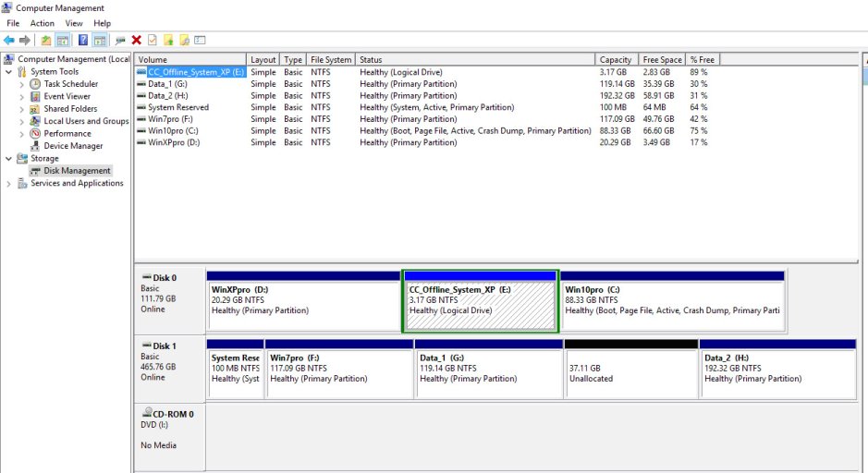Screen dimensions: 868x473
Task: Click the Computer Management root icon
Action: tap(9, 58)
